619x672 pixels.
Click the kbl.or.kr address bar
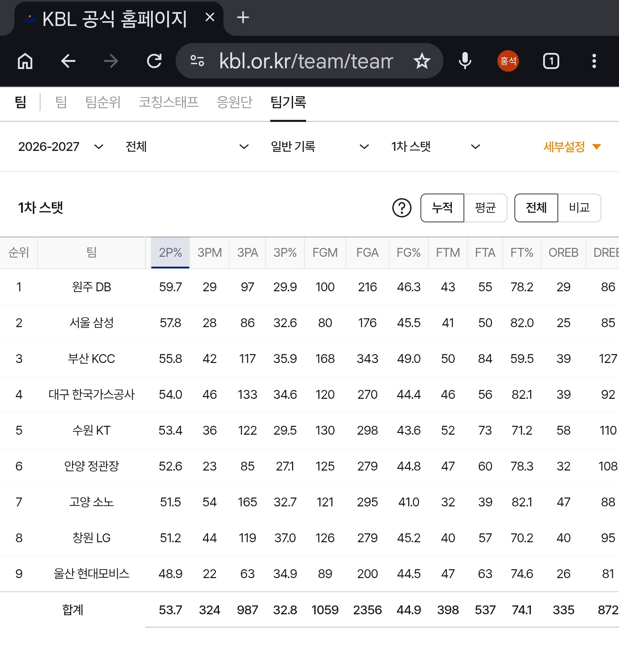[306, 61]
